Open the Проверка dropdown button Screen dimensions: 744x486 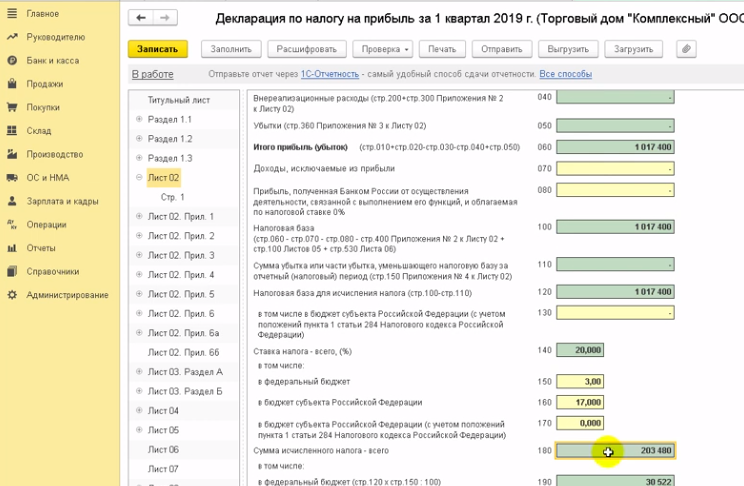(382, 49)
